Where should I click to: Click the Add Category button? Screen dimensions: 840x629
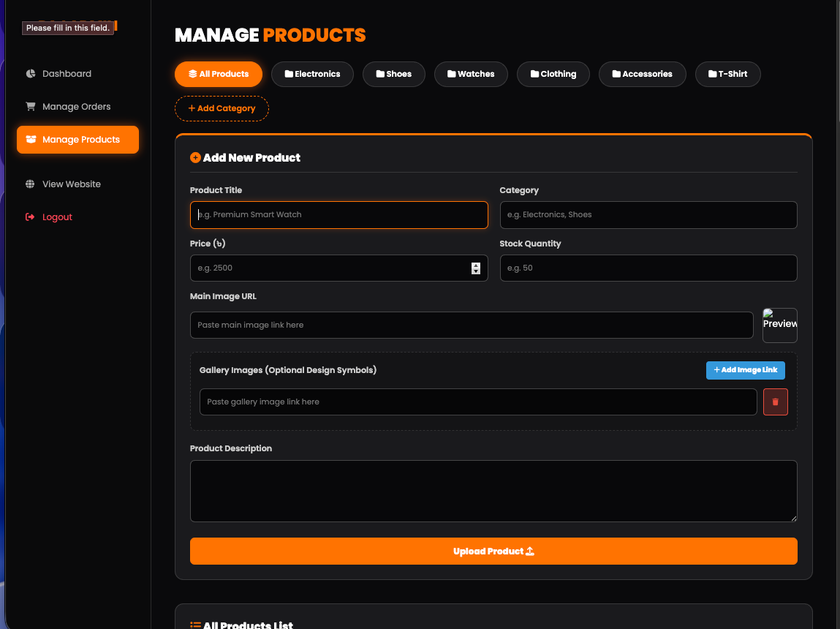222,109
